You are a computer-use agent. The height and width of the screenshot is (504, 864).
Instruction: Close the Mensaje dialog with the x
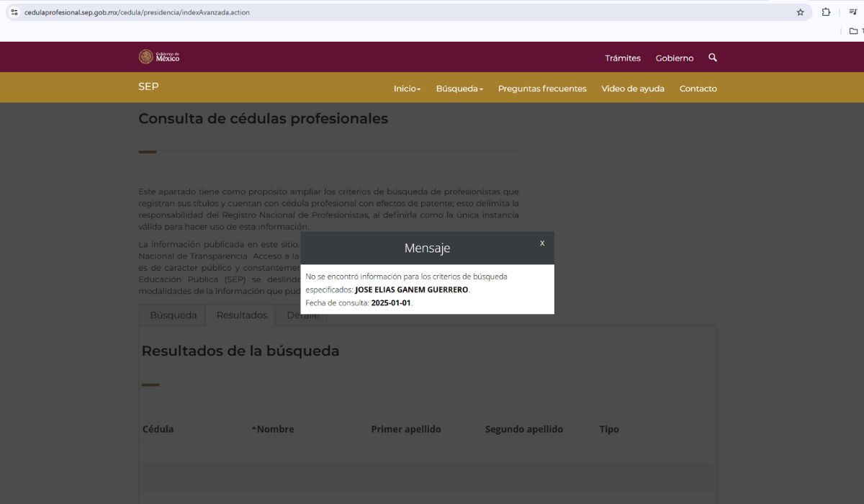coord(542,243)
